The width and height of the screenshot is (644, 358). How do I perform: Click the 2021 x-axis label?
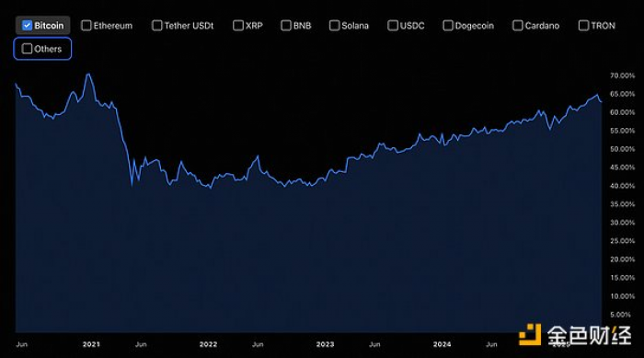pyautogui.click(x=91, y=344)
